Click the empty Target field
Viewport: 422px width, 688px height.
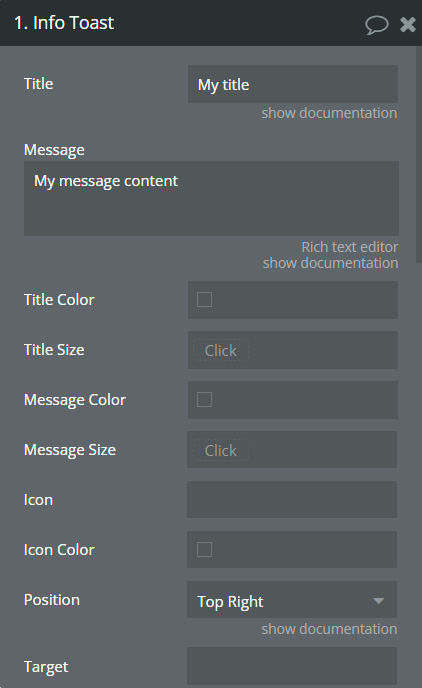(x=292, y=666)
